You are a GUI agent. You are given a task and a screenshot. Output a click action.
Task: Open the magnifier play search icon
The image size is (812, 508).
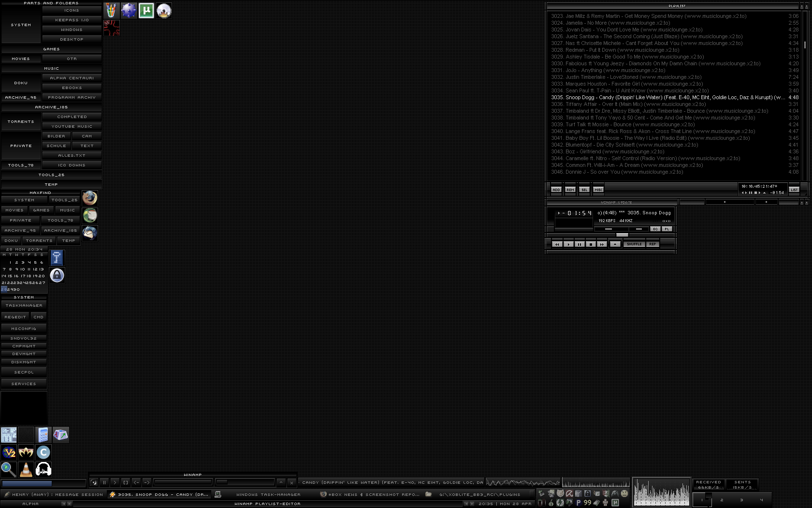pyautogui.click(x=8, y=469)
